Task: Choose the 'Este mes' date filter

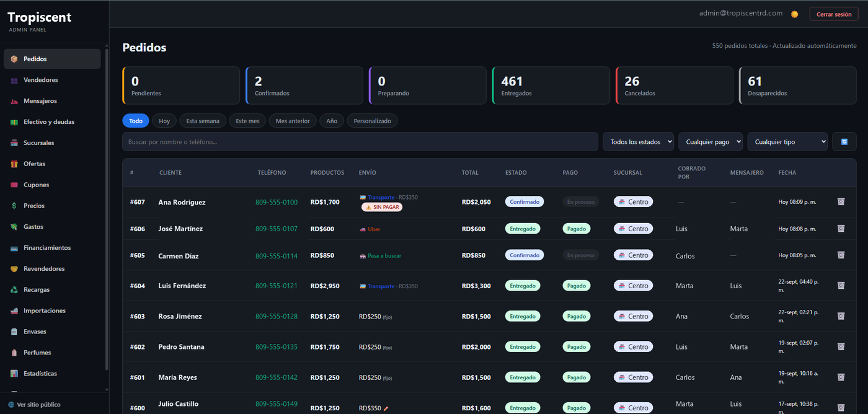Action: coord(247,121)
